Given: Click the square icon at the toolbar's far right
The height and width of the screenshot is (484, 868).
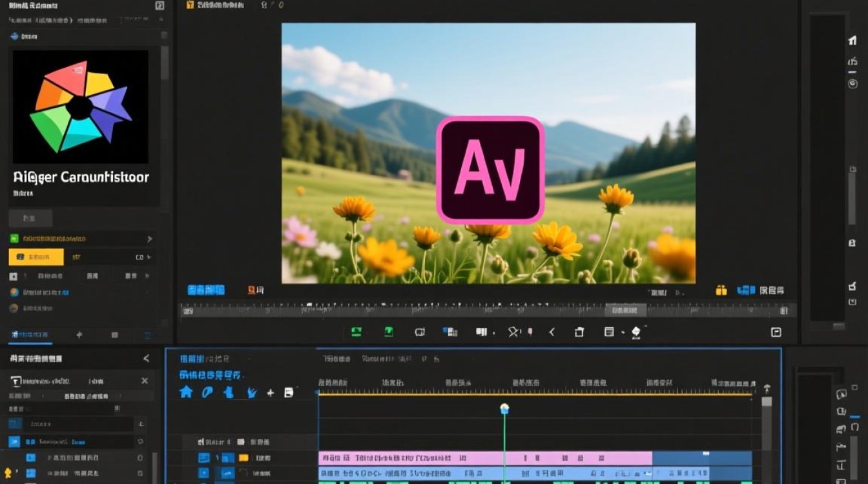Looking at the screenshot, I should 776,332.
